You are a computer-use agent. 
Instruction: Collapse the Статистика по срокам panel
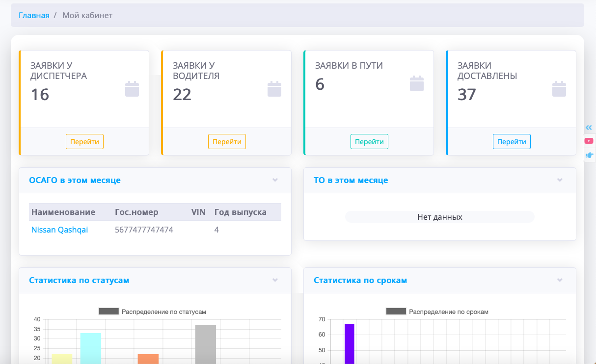click(560, 280)
